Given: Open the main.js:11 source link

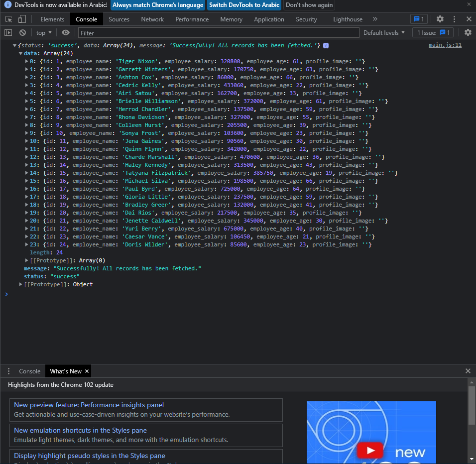Looking at the screenshot, I should coord(445,45).
